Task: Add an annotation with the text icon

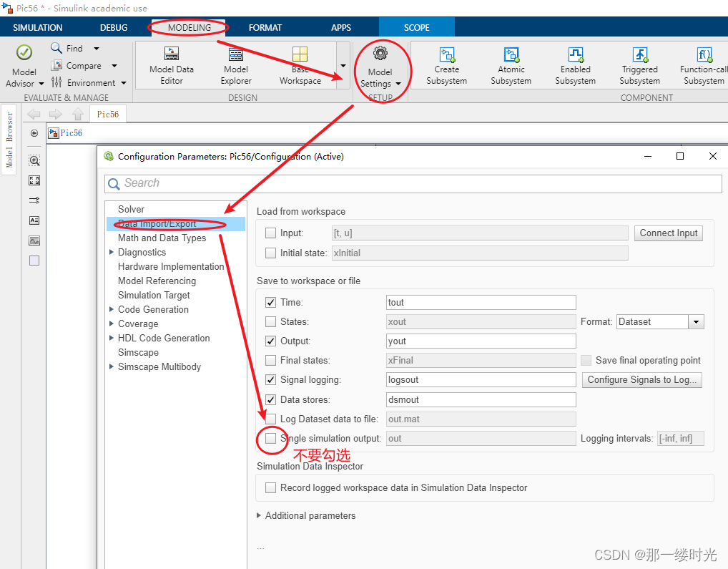Action: [34, 220]
